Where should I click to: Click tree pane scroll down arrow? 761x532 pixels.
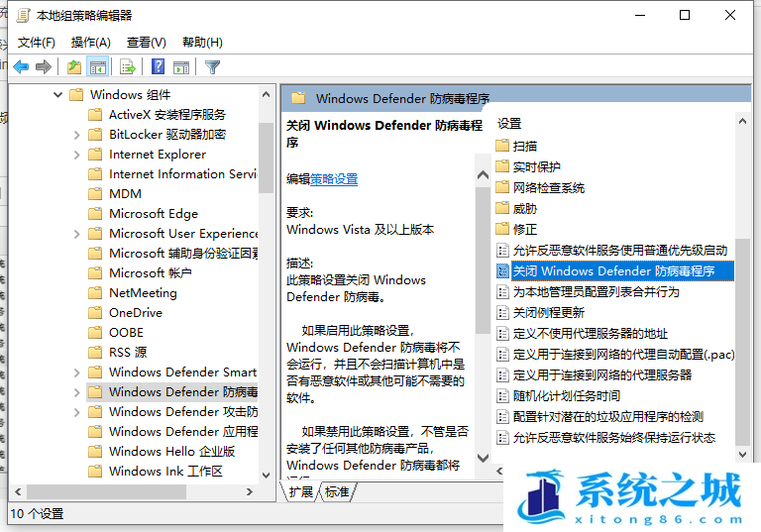point(266,476)
